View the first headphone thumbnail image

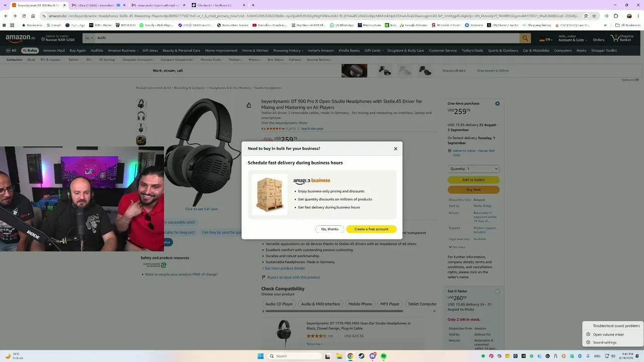(141, 104)
